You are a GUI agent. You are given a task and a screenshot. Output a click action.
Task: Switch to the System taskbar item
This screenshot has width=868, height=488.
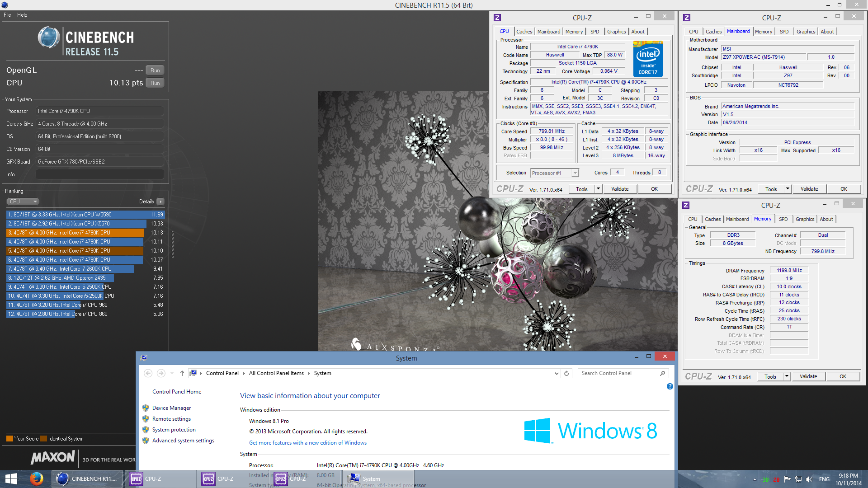point(378,479)
